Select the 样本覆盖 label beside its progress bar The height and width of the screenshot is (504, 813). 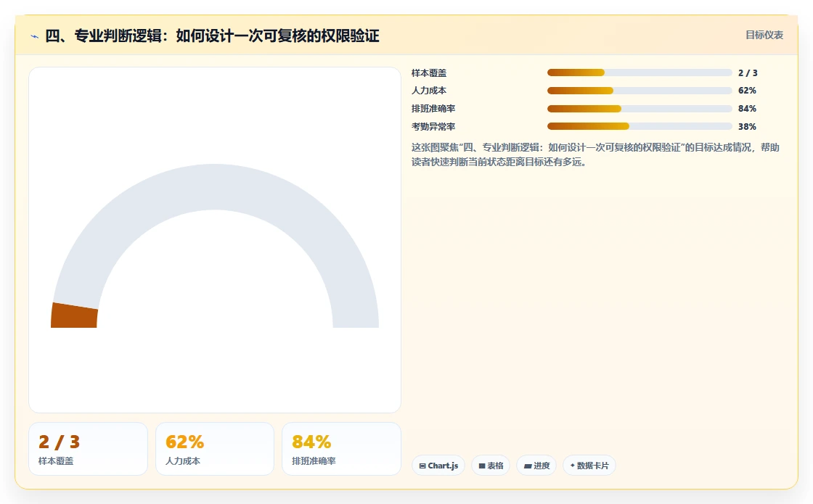tap(429, 73)
